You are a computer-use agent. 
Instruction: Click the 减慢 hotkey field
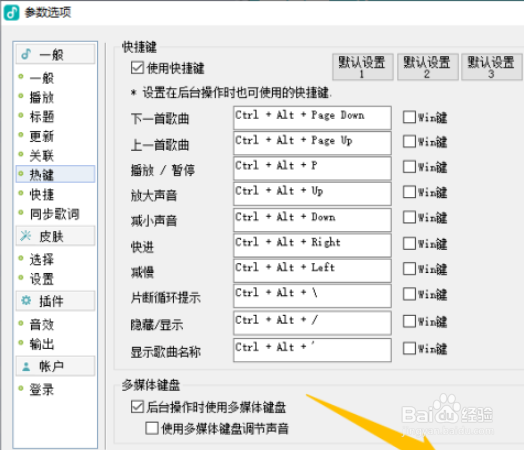[312, 270]
